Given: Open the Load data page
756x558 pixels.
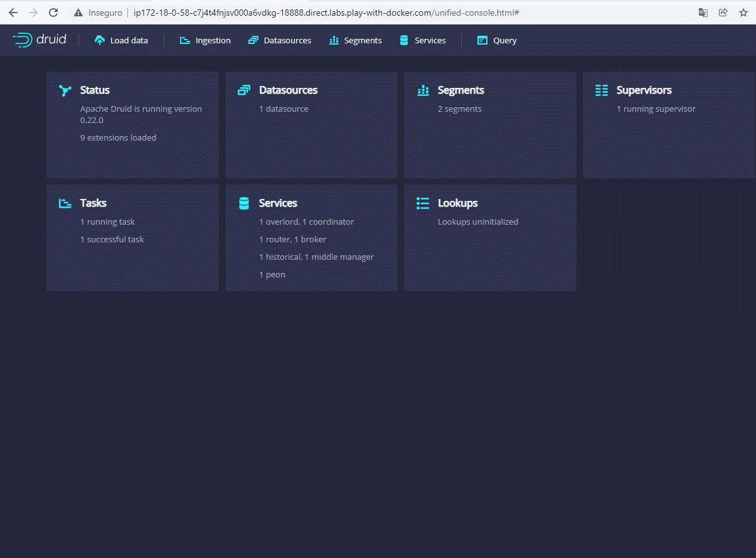Looking at the screenshot, I should pos(120,40).
